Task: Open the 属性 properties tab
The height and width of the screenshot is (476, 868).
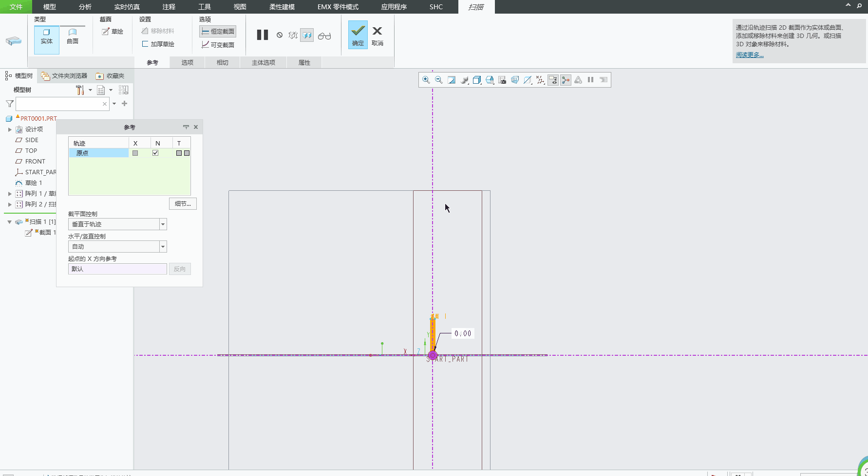Action: click(x=304, y=63)
